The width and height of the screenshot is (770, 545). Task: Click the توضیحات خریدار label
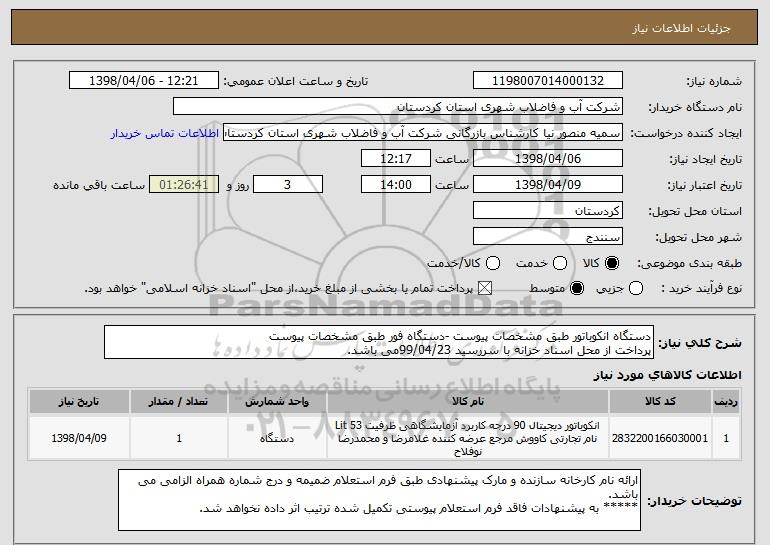point(694,501)
